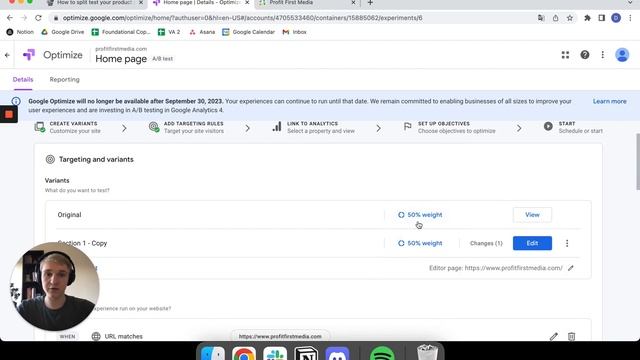Open Spotify in the Dock
Screen dimensions: 640x360
382,353
